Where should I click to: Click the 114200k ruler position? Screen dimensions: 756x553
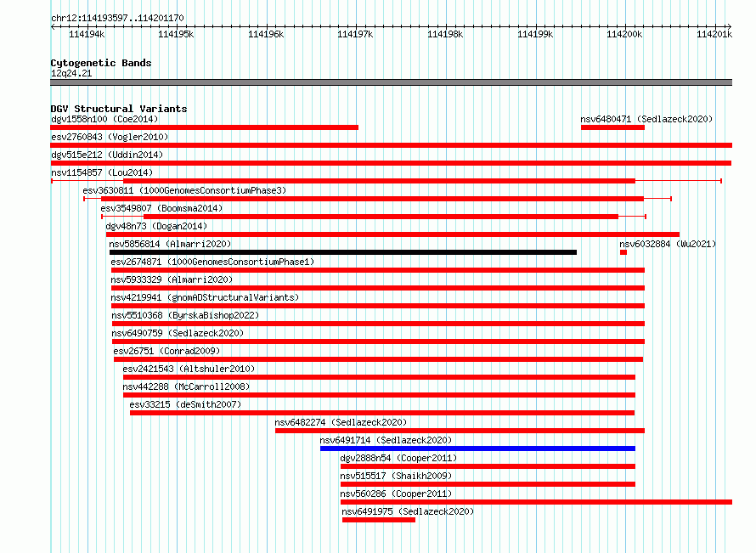[624, 34]
